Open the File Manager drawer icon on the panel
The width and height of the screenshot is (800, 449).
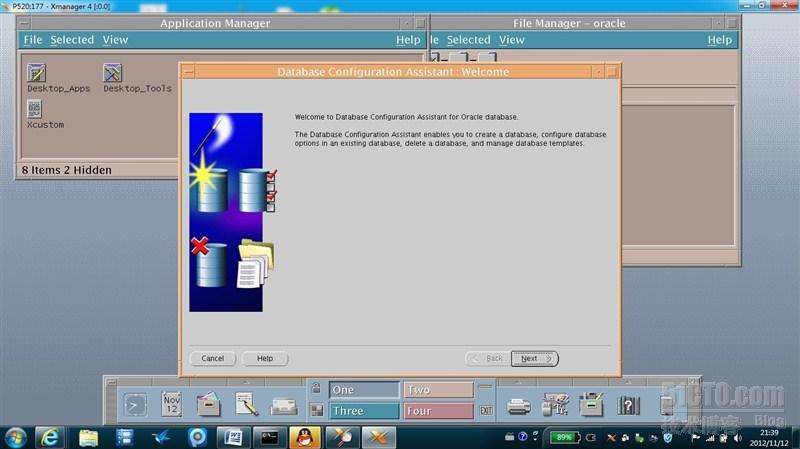tap(209, 404)
